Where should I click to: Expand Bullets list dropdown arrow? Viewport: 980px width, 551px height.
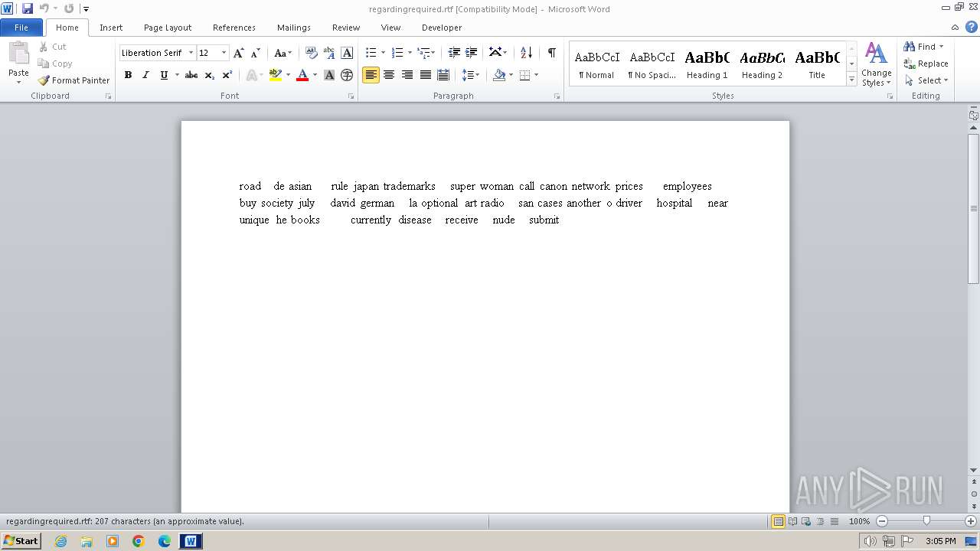[383, 53]
